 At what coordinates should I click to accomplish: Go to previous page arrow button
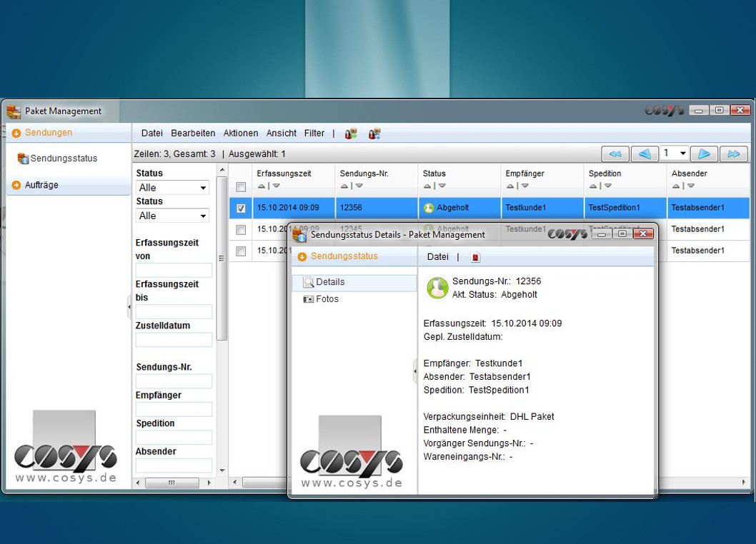pyautogui.click(x=645, y=153)
